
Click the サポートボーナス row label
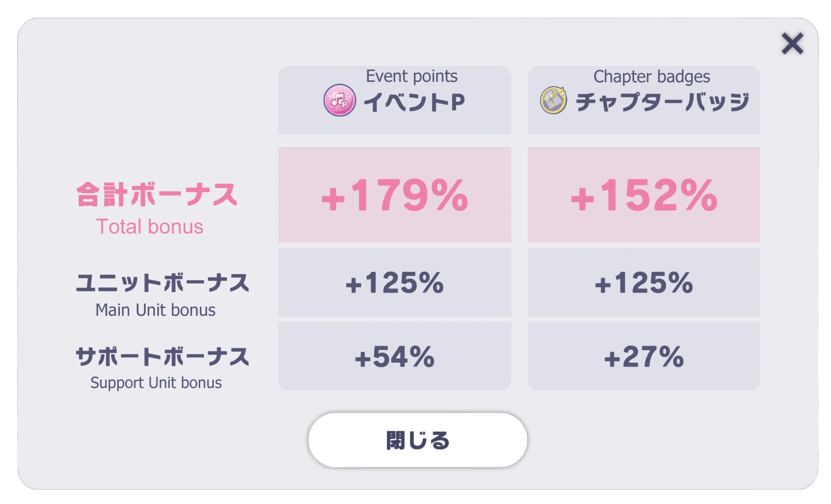point(163,357)
